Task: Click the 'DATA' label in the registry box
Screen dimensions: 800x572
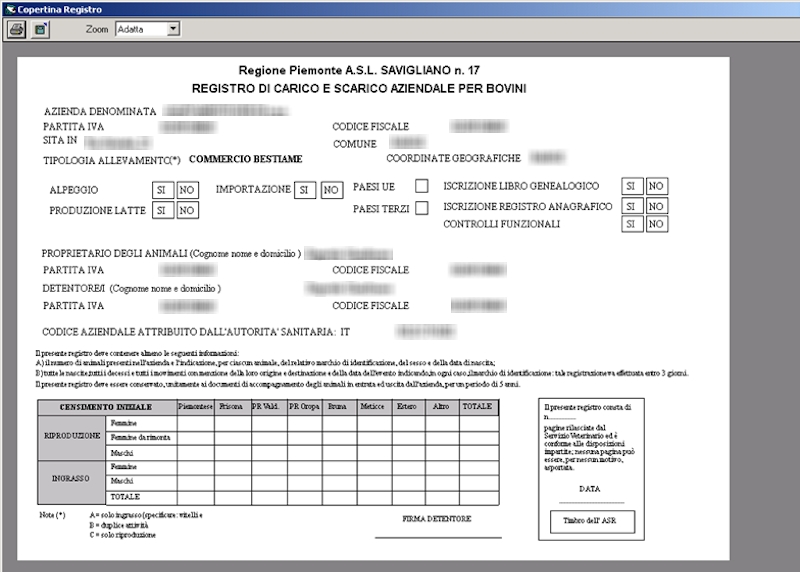Action: click(x=590, y=489)
